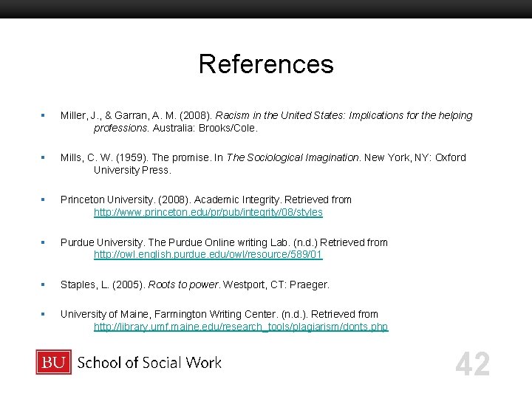The image size is (532, 399).
Task: Click slide number 42
Action: click(473, 364)
